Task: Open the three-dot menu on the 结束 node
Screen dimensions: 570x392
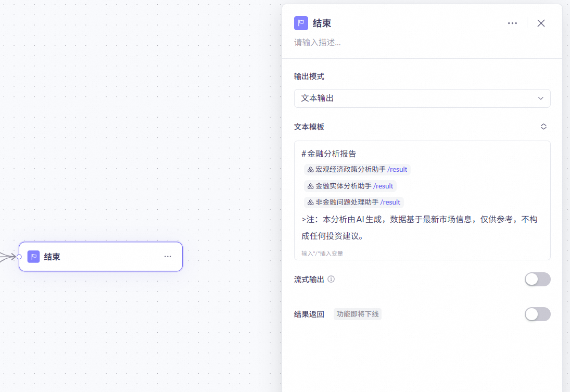Action: coord(168,257)
